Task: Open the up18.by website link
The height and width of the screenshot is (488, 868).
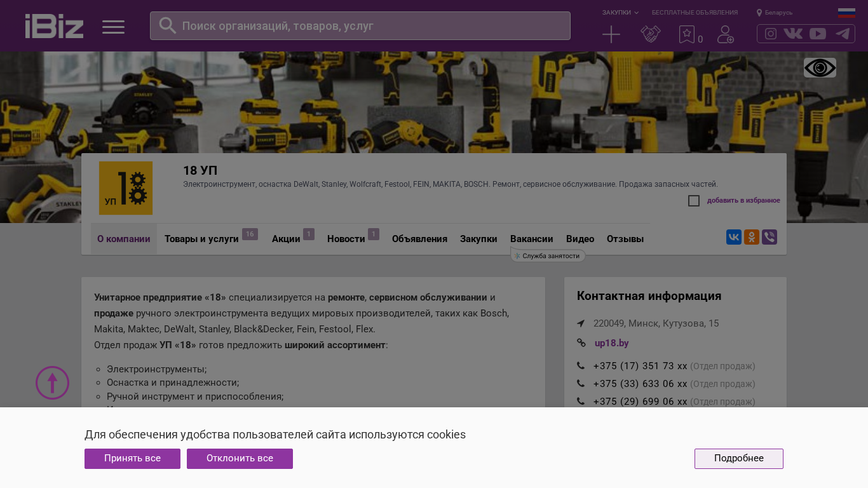Action: pyautogui.click(x=612, y=343)
